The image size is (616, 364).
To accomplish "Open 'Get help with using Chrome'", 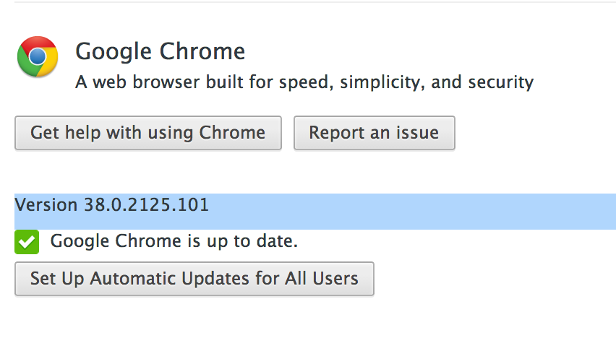I will click(x=148, y=133).
